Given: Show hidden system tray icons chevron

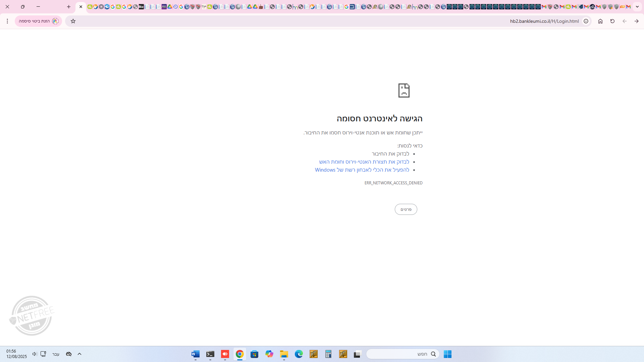Looking at the screenshot, I should coord(79,354).
